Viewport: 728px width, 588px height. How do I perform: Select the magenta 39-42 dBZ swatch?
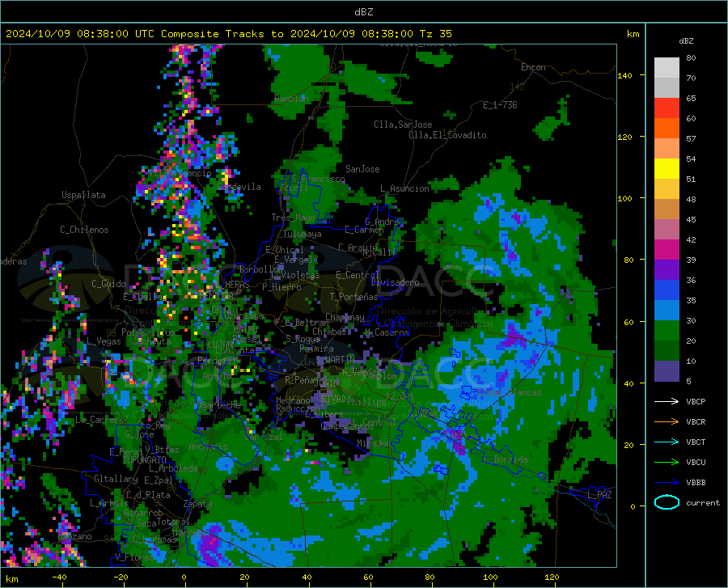[667, 250]
